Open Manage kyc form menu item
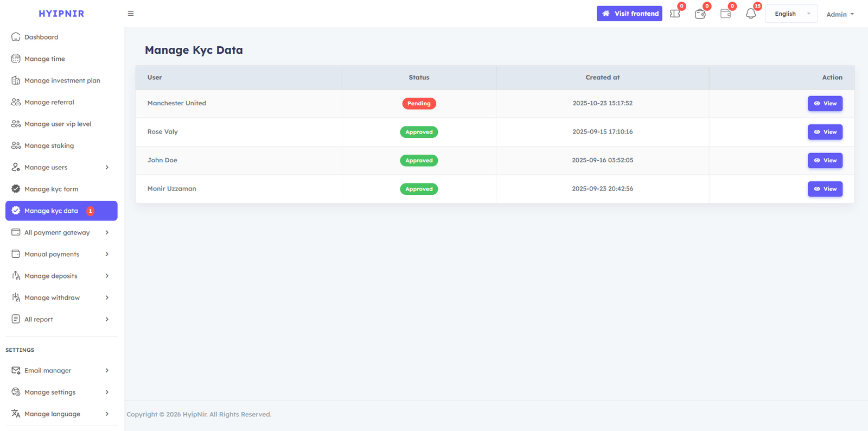This screenshot has height=431, width=868. 61,189
